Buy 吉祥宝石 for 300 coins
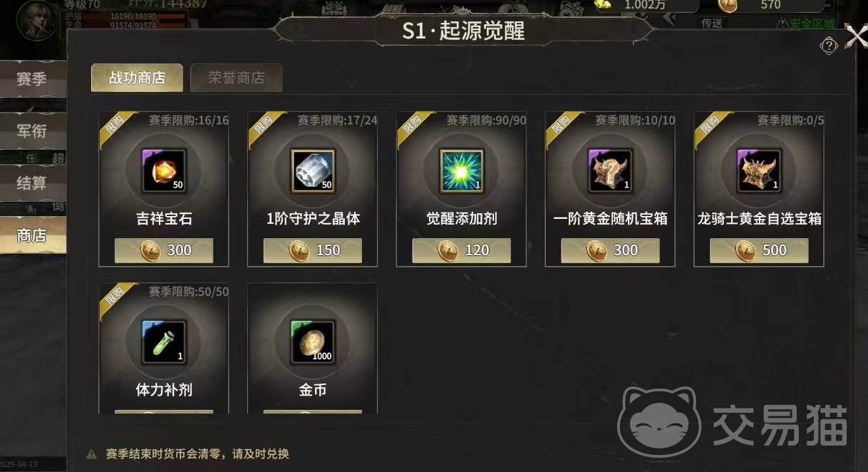The width and height of the screenshot is (868, 472). 164,250
